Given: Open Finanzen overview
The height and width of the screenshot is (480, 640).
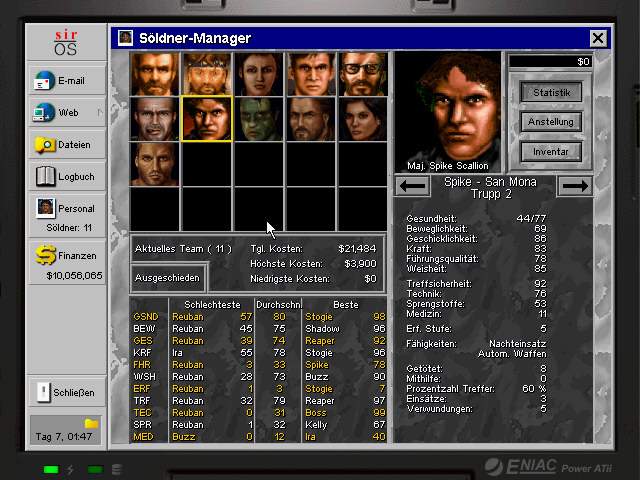Looking at the screenshot, I should [67, 262].
